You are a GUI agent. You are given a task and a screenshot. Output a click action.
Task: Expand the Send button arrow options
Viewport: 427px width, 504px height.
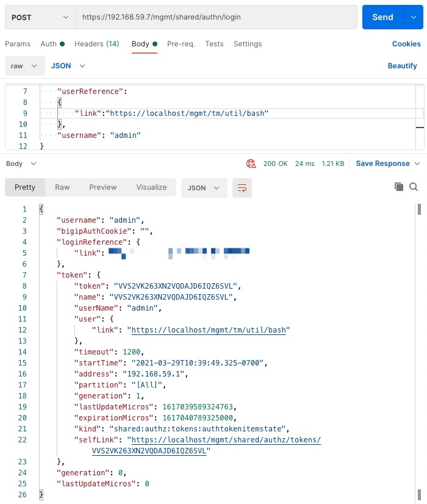pyautogui.click(x=412, y=17)
